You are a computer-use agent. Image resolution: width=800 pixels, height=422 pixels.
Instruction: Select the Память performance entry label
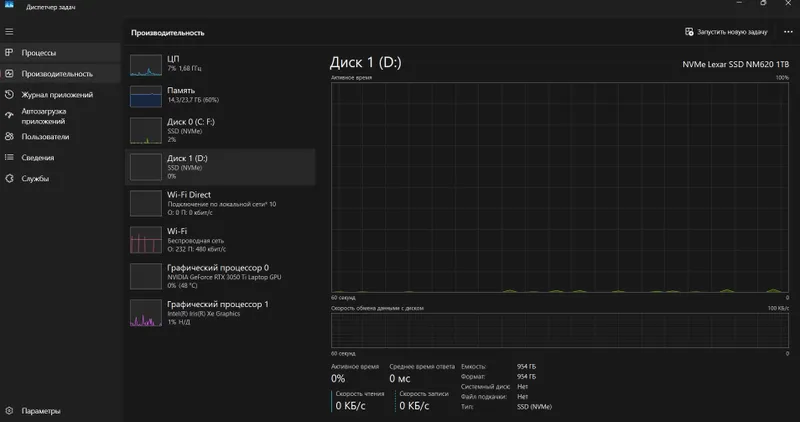pos(181,90)
